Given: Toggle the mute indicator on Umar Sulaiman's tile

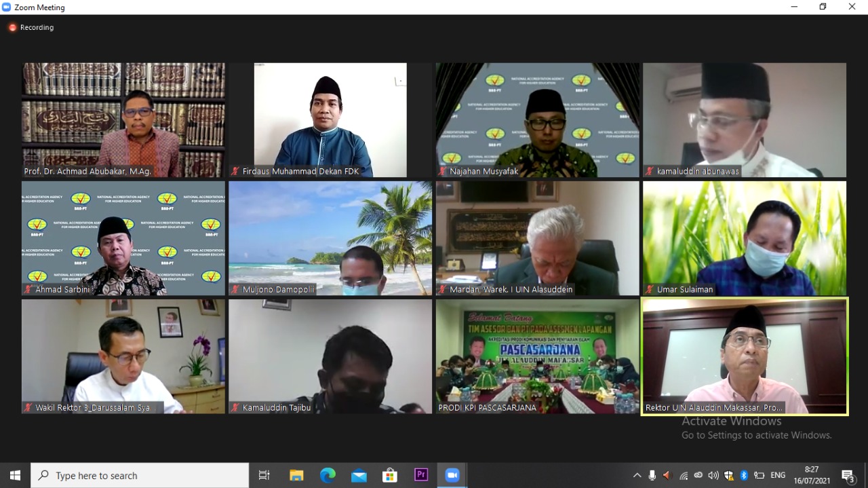Looking at the screenshot, I should tap(650, 289).
